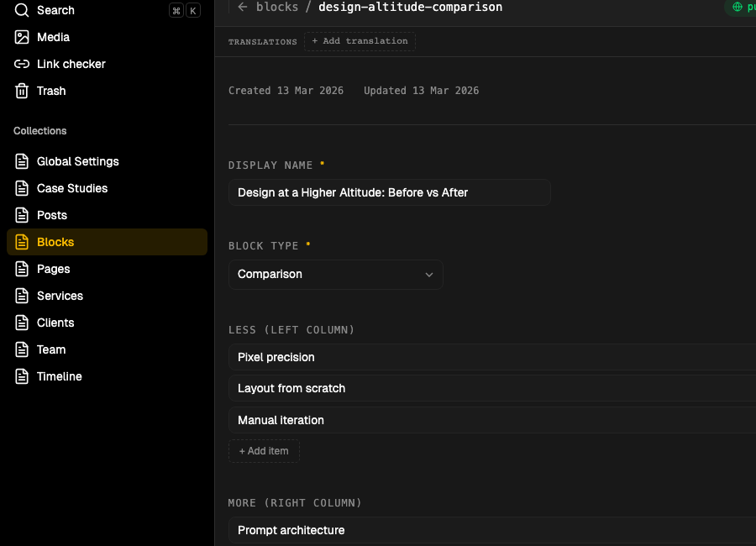Click the Add translation button
This screenshot has height=546, width=756.
[360, 40]
